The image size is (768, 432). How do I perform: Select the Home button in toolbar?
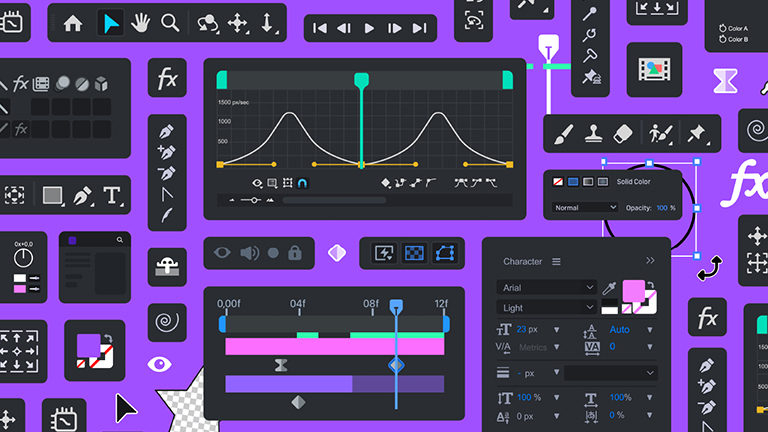tap(73, 23)
